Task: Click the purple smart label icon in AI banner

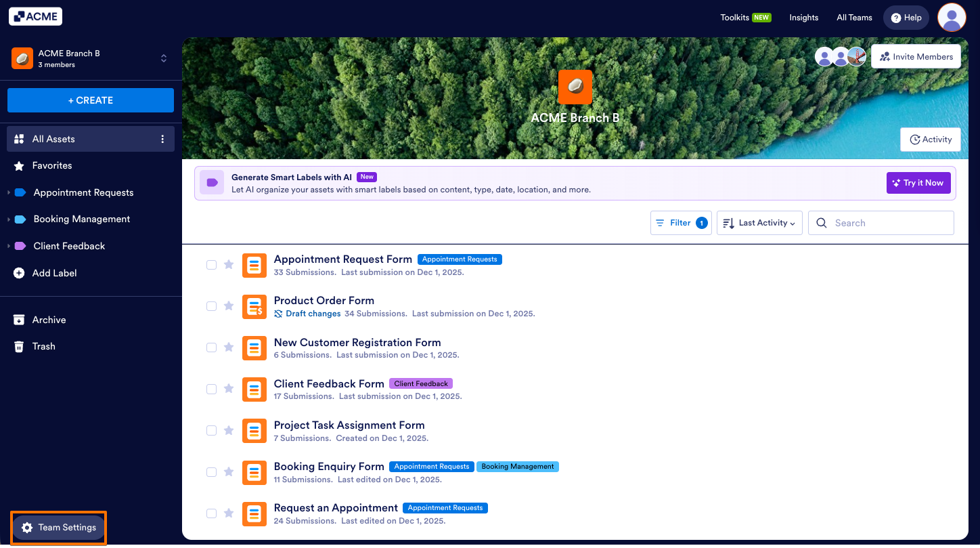Action: tap(212, 182)
